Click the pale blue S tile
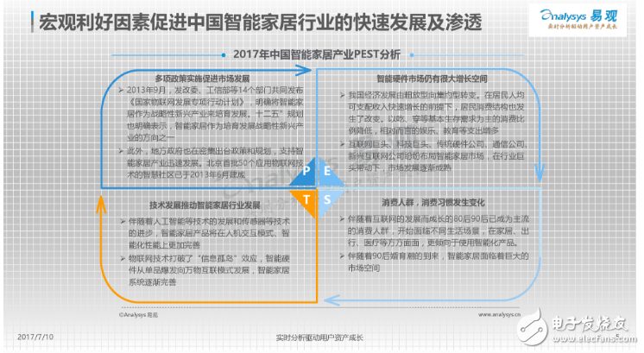644x353 pixels. (x=326, y=199)
